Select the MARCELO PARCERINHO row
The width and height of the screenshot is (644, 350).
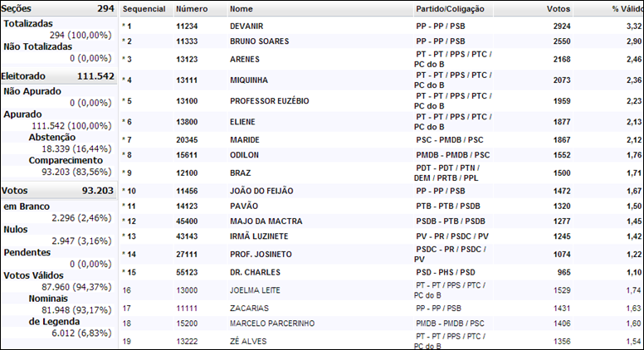click(382, 323)
